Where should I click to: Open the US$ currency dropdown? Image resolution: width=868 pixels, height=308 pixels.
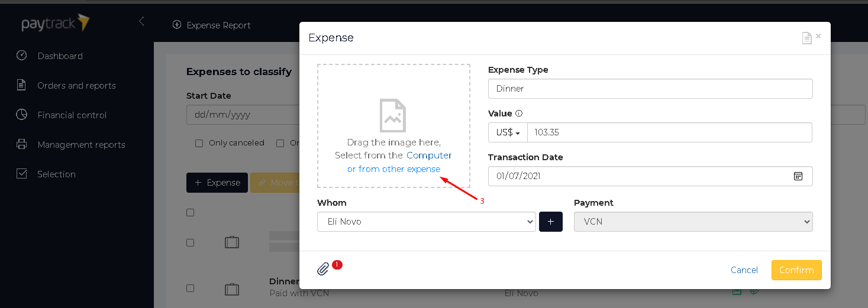[508, 132]
